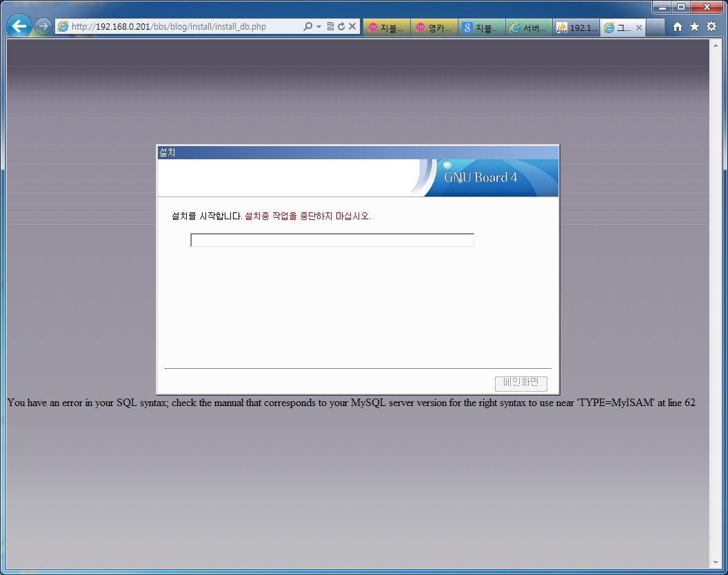
Task: Click the browser Forward arrow button
Action: [x=43, y=26]
